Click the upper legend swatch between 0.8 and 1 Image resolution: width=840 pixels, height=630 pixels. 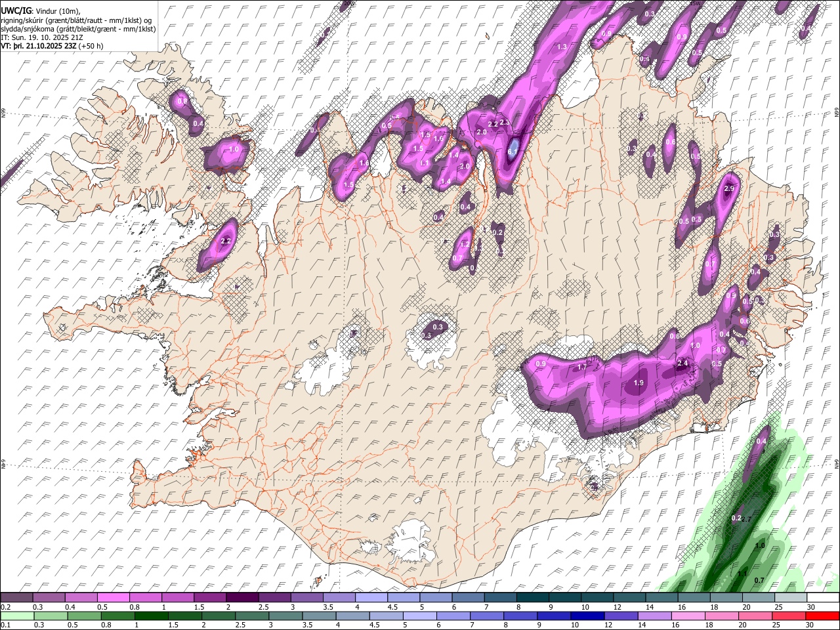[x=146, y=598]
